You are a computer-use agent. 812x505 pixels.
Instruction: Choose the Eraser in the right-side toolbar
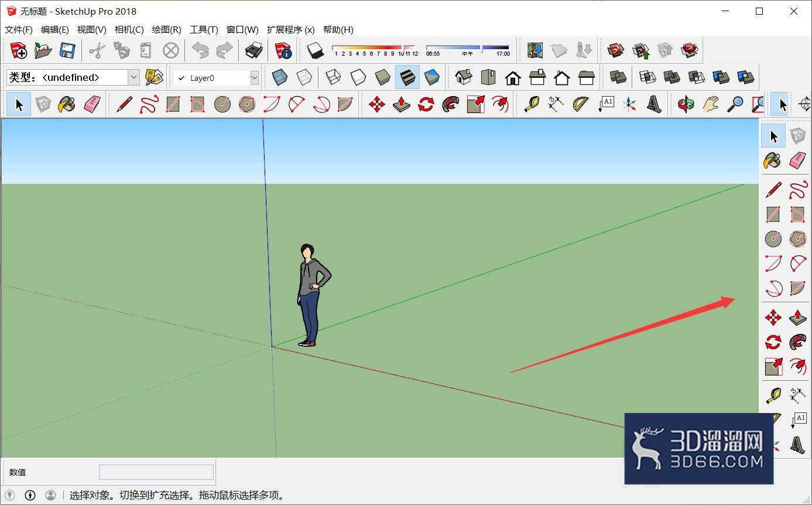(797, 160)
